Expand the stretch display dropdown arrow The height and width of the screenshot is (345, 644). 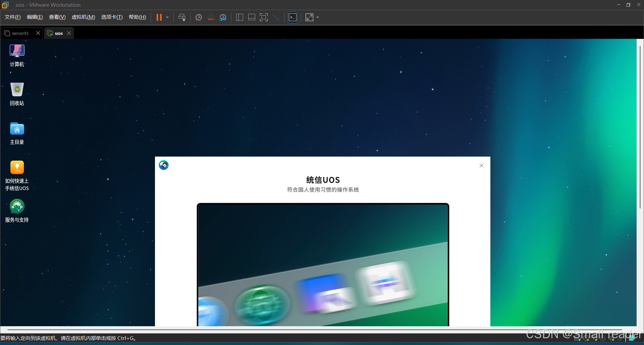pos(318,17)
